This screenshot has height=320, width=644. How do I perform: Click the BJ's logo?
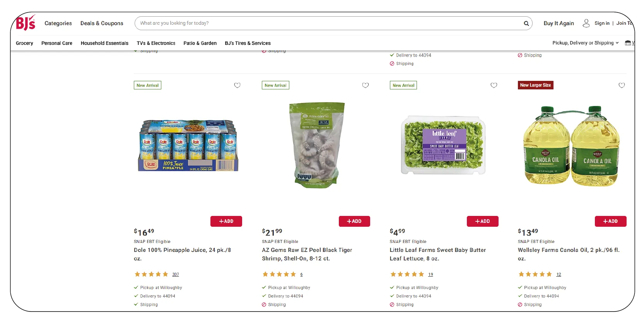click(x=26, y=23)
